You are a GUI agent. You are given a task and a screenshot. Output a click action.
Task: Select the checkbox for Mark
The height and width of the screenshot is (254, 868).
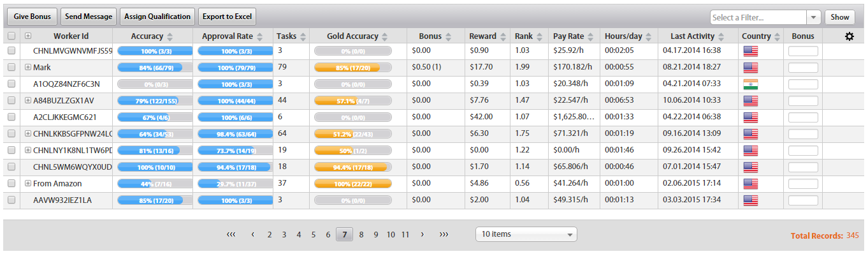tap(11, 67)
